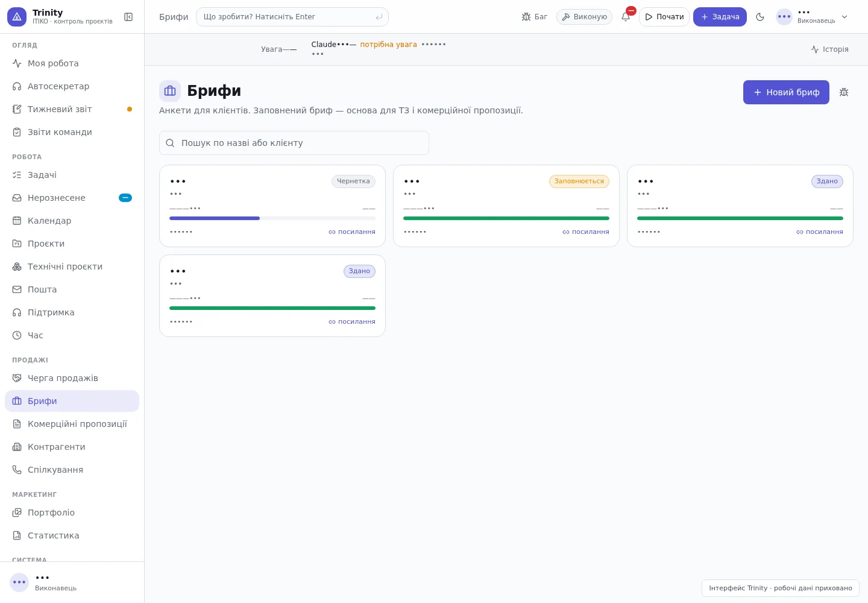Screen dimensions: 868x603
Task: Switch to dark mode with the moon icon
Action: tap(760, 17)
